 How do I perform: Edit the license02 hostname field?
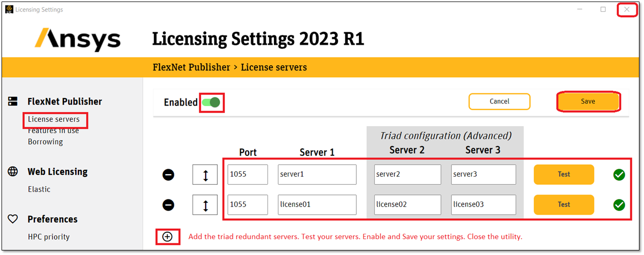407,205
